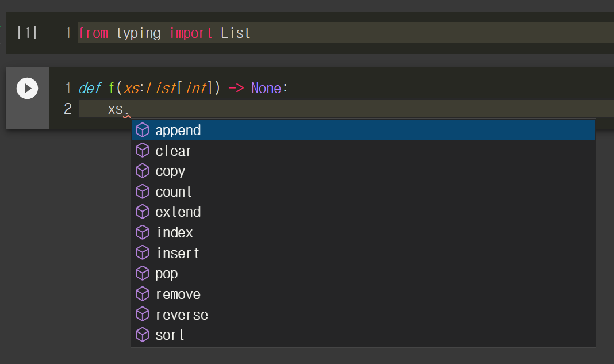Run the cell with the play button

27,89
